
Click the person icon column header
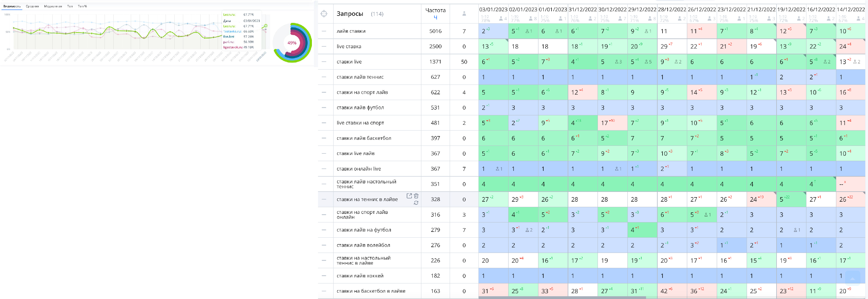coord(464,14)
